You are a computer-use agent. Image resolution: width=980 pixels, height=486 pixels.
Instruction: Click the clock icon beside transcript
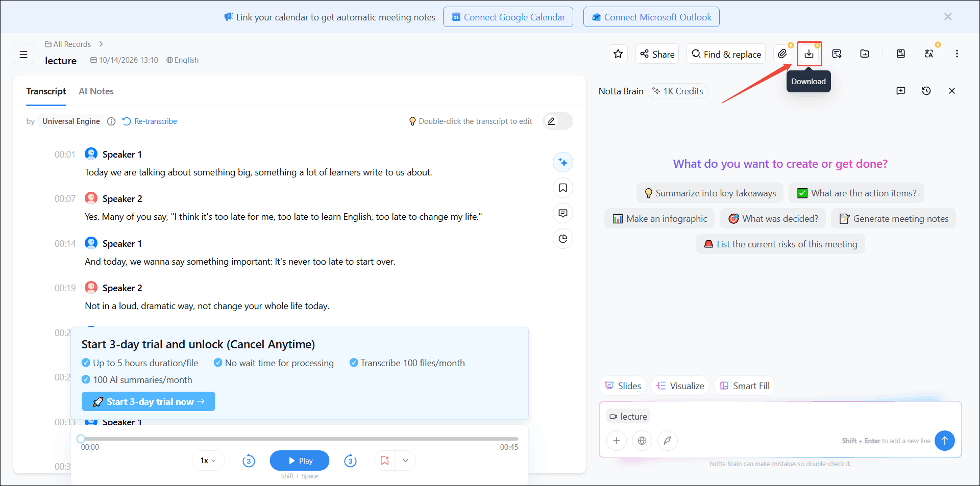[x=563, y=239]
